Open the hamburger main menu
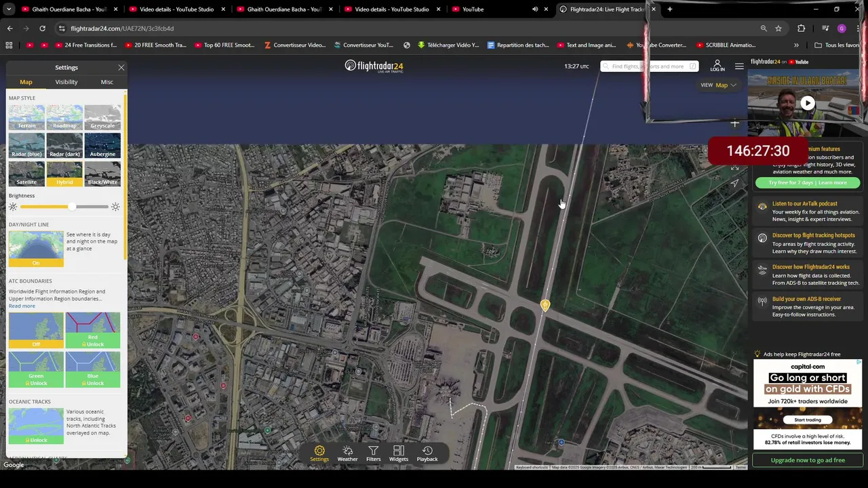Viewport: 868px width, 488px height. point(739,66)
